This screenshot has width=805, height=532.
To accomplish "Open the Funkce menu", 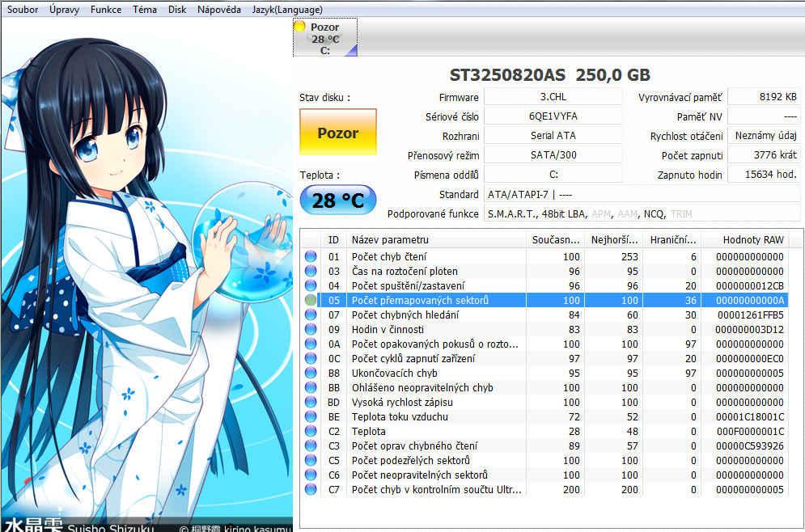I will tap(106, 9).
